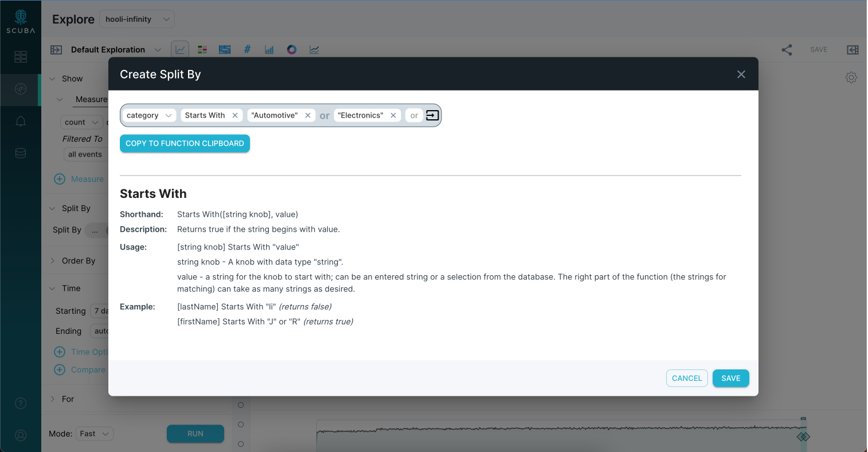The image size is (868, 452).
Task: Select the number view hash icon
Action: (247, 50)
